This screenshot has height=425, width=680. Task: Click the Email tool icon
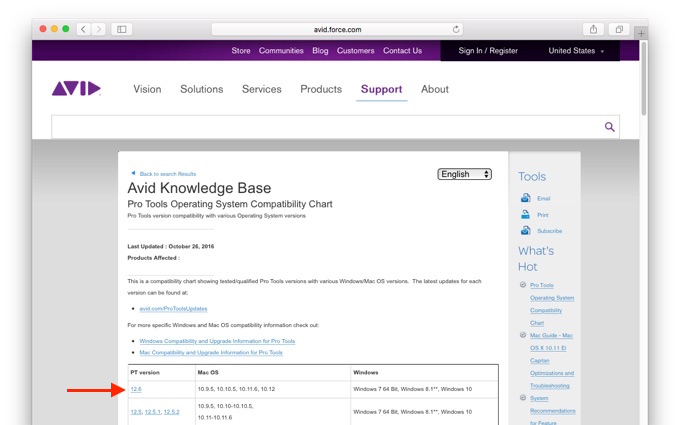click(x=526, y=198)
